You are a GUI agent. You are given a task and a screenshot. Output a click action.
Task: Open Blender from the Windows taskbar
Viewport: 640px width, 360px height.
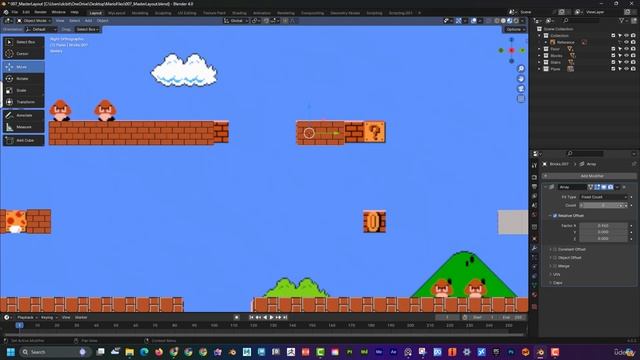tap(540, 352)
